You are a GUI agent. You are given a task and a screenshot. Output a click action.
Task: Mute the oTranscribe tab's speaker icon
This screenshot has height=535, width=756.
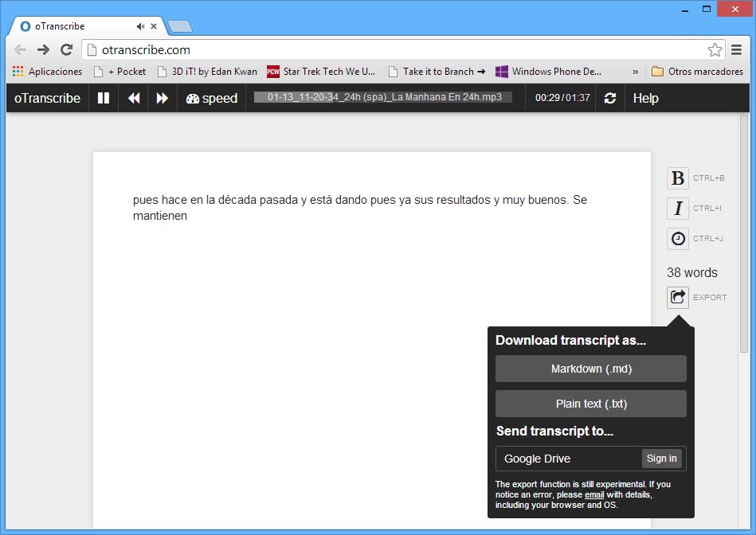(x=140, y=26)
